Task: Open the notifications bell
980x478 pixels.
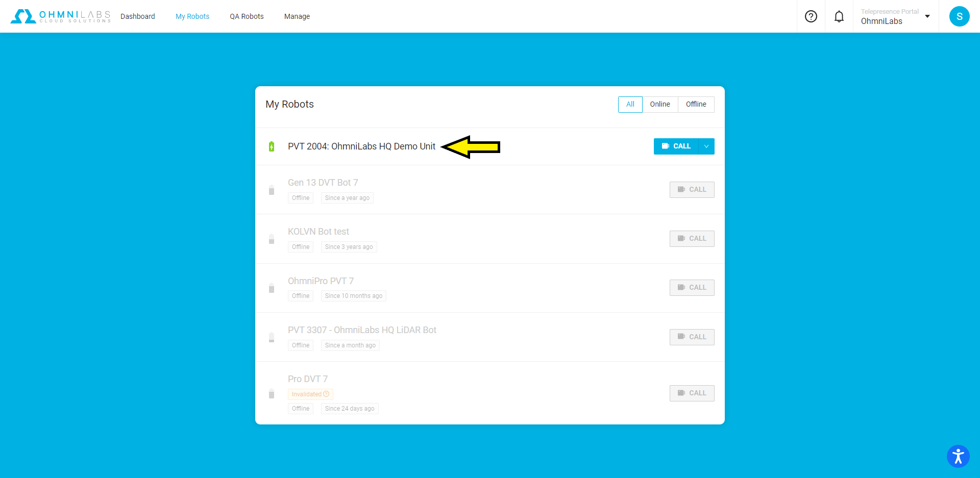Action: 839,16
